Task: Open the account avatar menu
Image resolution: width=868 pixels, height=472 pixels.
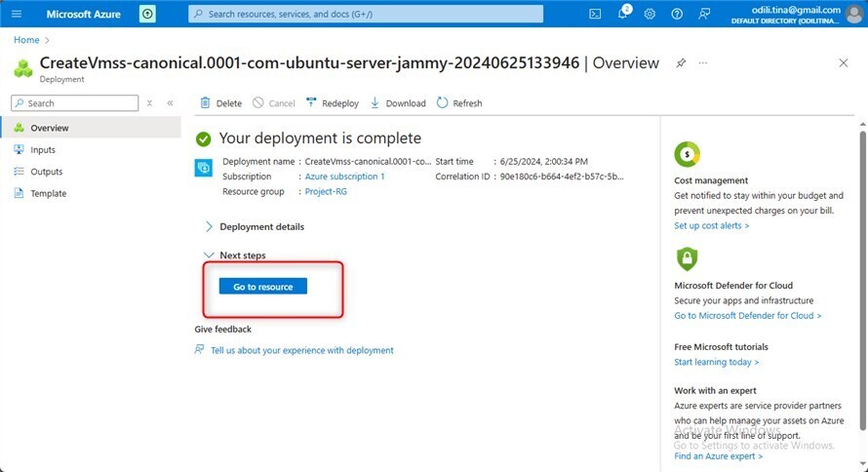Action: [855, 14]
